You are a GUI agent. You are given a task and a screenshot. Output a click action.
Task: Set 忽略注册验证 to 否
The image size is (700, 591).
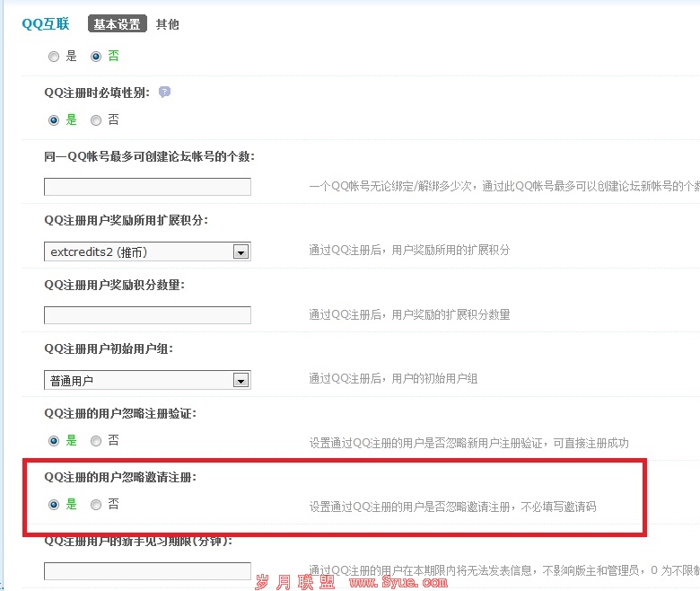point(96,441)
